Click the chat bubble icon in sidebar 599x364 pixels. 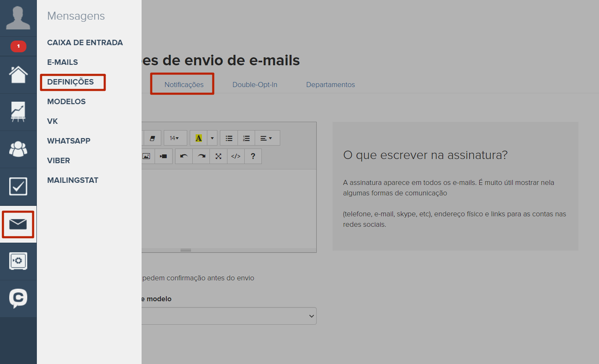click(x=18, y=298)
